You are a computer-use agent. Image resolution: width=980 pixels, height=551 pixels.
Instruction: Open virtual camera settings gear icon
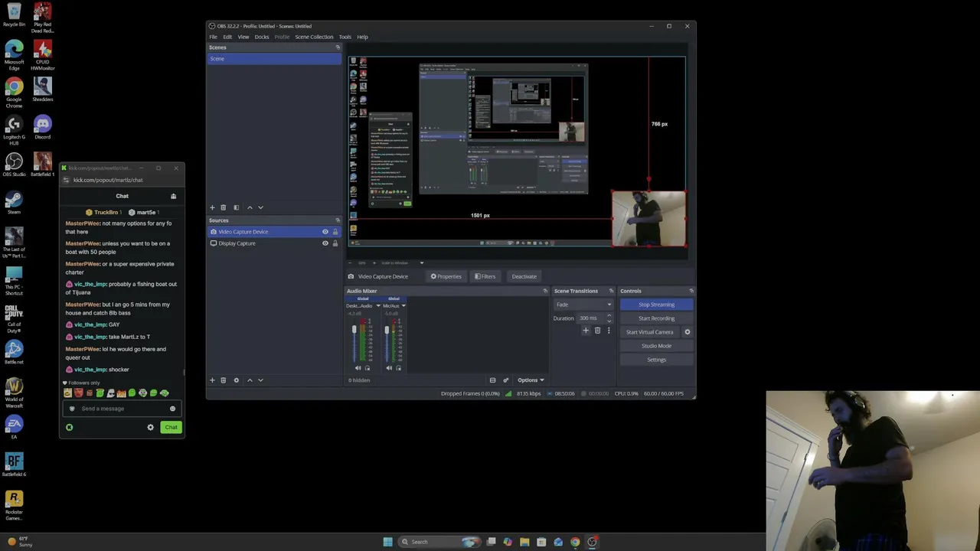coord(687,332)
